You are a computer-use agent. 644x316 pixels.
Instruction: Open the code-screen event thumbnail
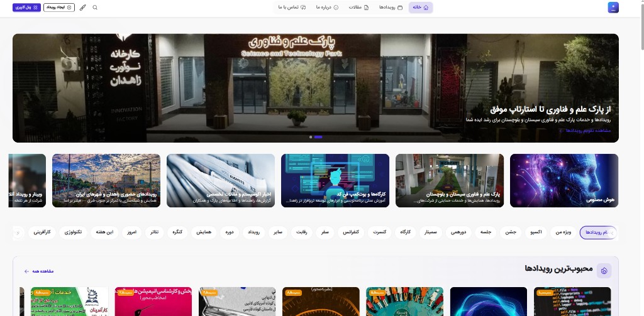click(x=572, y=302)
